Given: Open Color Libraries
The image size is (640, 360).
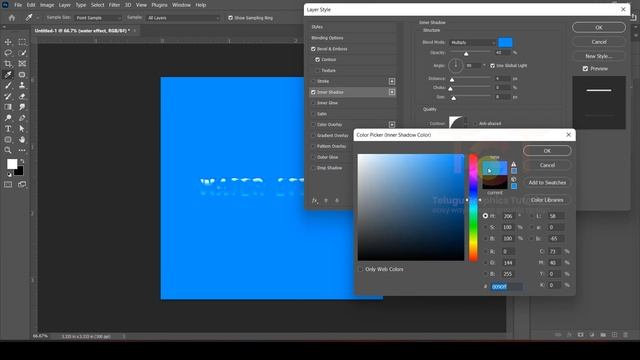Looking at the screenshot, I should [547, 200].
